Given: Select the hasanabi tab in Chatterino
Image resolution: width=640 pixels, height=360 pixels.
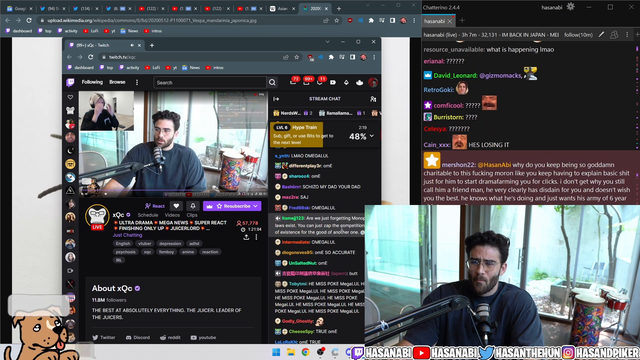Looking at the screenshot, I should click(438, 21).
